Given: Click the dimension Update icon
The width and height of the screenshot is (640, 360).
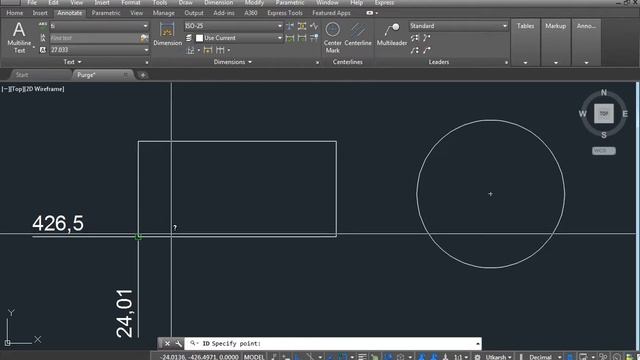Looking at the screenshot, I should point(302,38).
